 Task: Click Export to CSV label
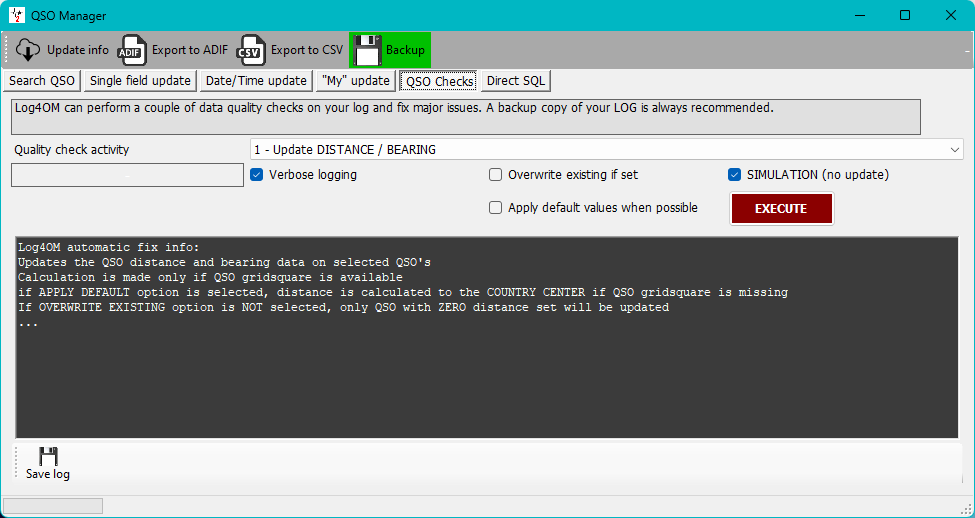[x=307, y=50]
